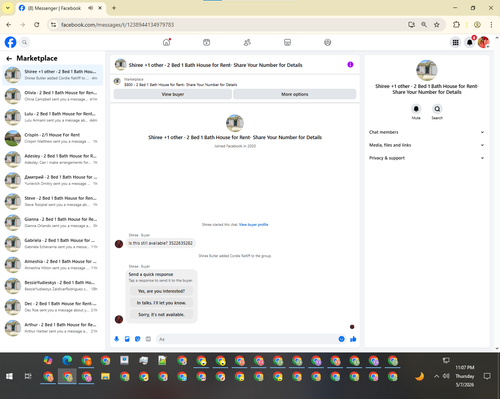The height and width of the screenshot is (399, 500).
Task: Search in conversation using magnifier icon
Action: click(437, 109)
